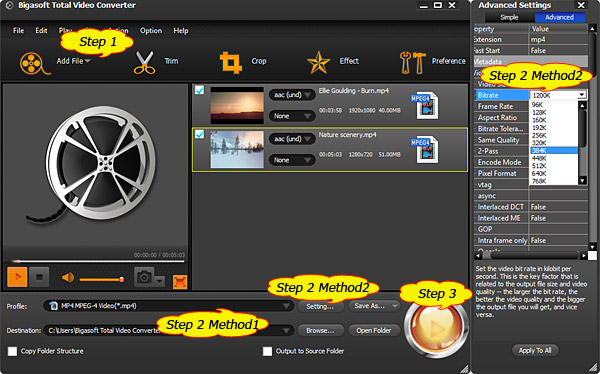Uncheck the Ellie Goulding - Burn.mp4 checkbox
Image resolution: width=600 pixels, height=374 pixels.
tap(199, 90)
